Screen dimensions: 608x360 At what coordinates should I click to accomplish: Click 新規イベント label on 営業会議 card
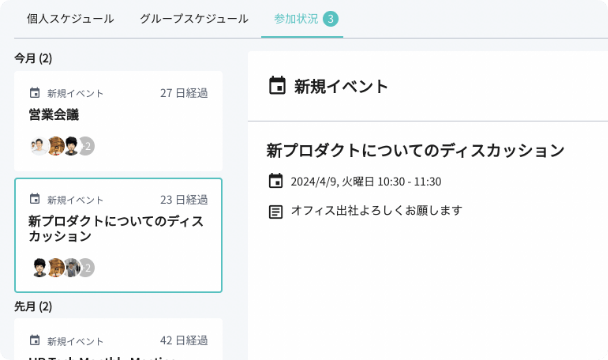[75, 93]
